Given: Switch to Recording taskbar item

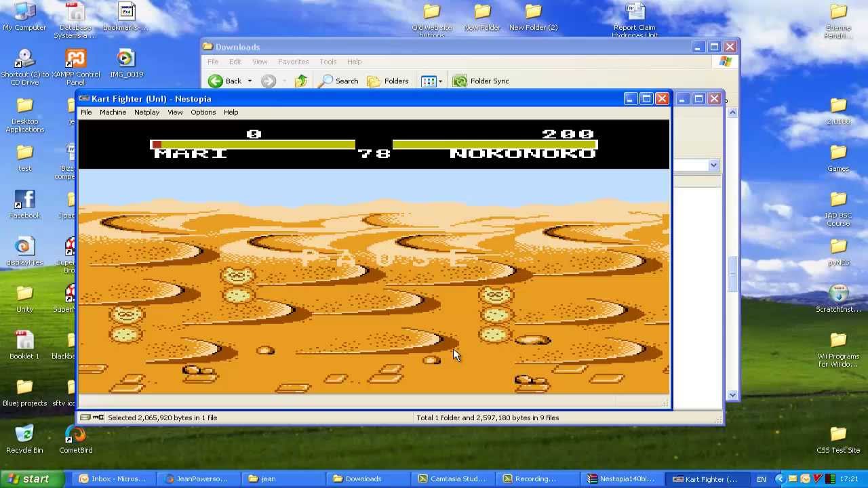Looking at the screenshot, I should (x=536, y=479).
